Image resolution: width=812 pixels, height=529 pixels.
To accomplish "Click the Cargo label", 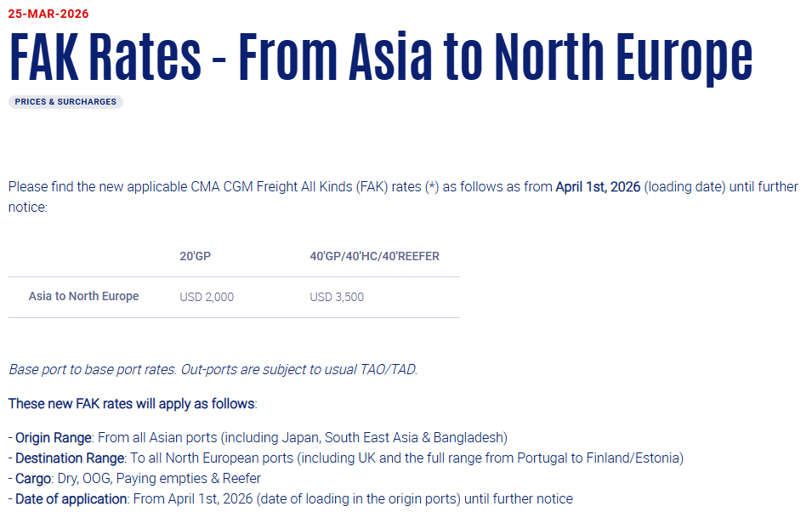I will (33, 478).
